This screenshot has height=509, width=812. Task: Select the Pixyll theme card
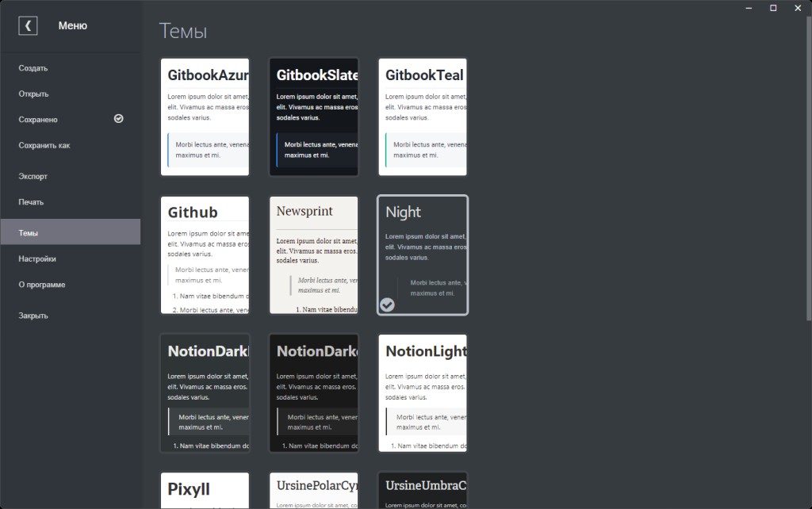click(205, 490)
